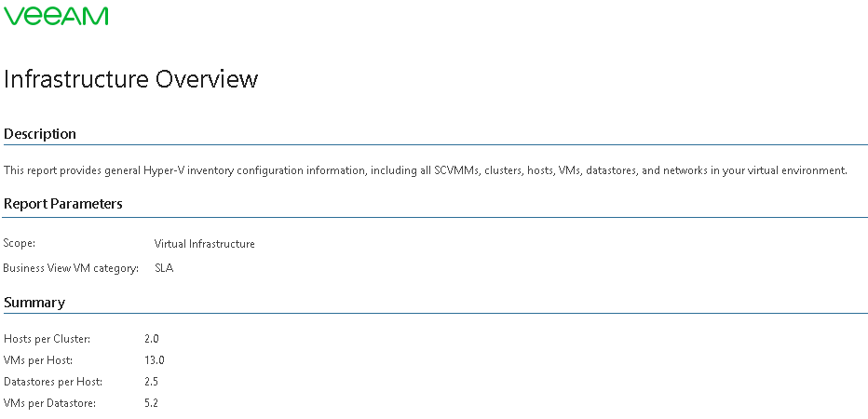Click the Business View VM category label
Viewport: 868px width, 419px height.
coord(71,268)
